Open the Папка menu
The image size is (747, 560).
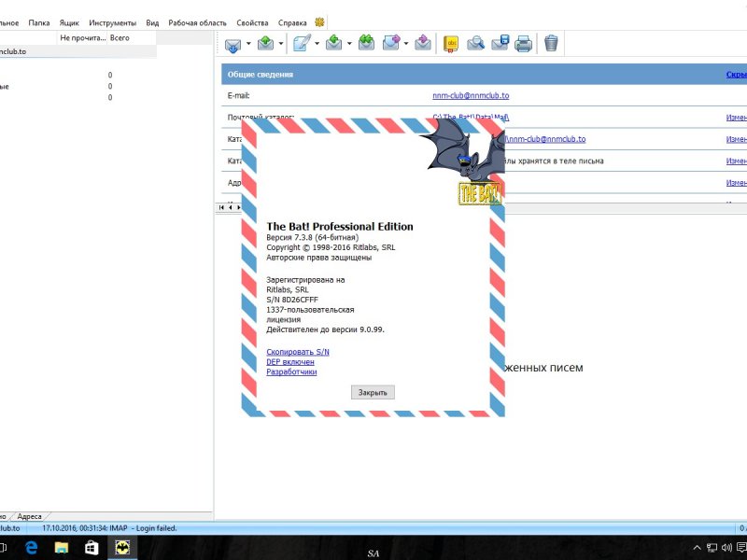click(39, 22)
